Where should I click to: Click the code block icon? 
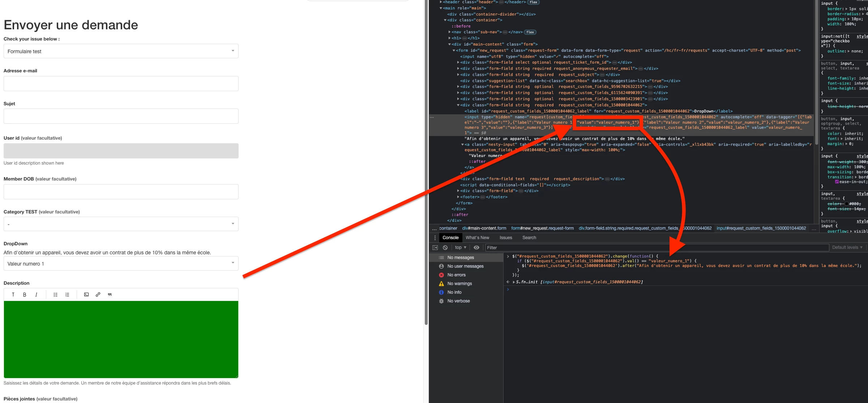[86, 294]
